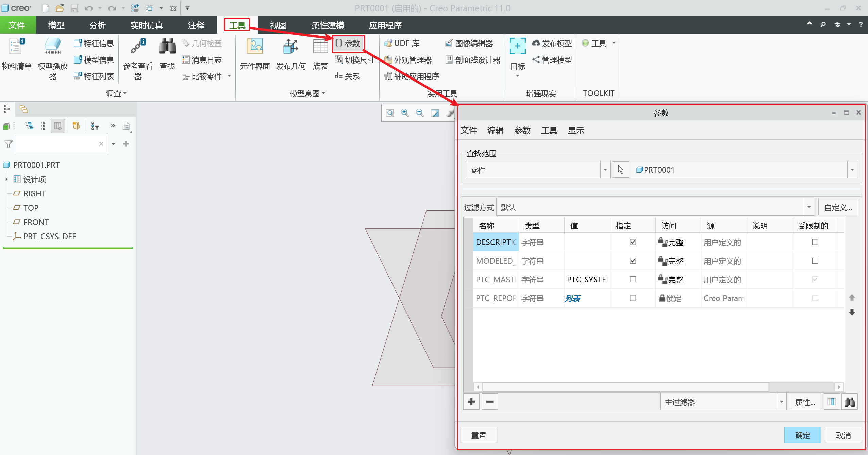
Task: Open Hatch Designer (剖面线设计器)
Action: tap(473, 60)
